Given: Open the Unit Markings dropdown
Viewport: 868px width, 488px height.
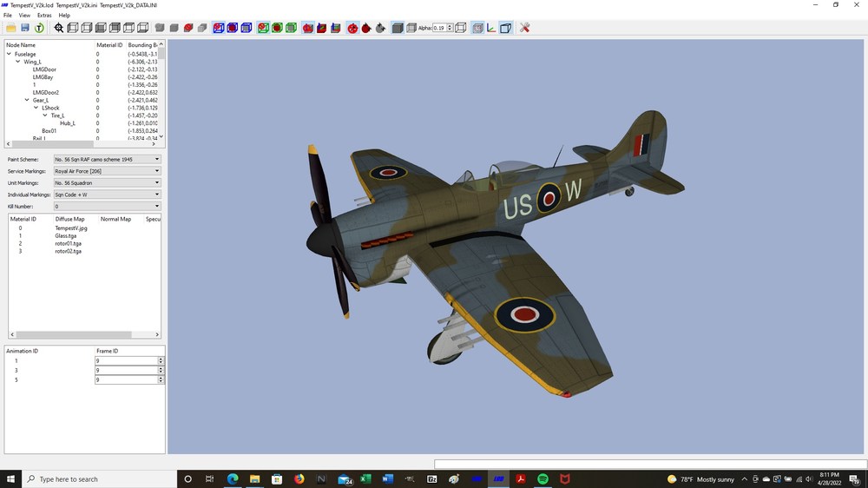Looking at the screenshot, I should tap(107, 183).
